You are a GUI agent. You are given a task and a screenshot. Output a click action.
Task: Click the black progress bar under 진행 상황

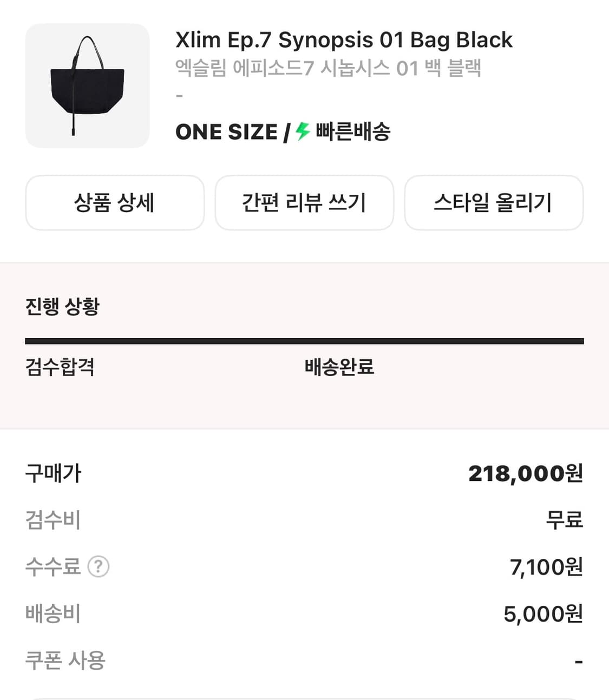point(304,341)
